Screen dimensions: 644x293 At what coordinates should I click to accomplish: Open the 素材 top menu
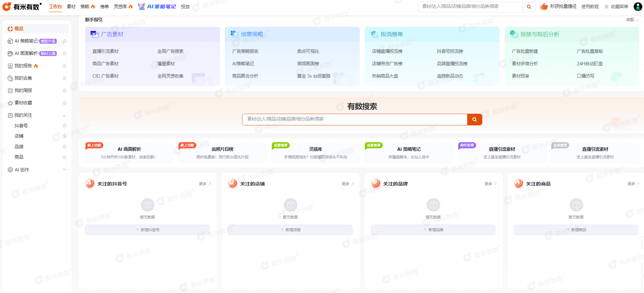[x=71, y=7]
